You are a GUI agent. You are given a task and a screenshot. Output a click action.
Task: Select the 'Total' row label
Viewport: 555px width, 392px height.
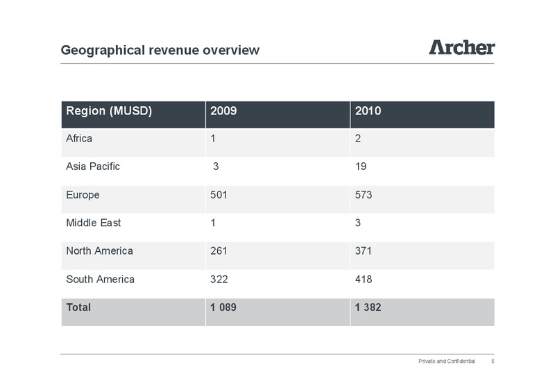pyautogui.click(x=78, y=307)
